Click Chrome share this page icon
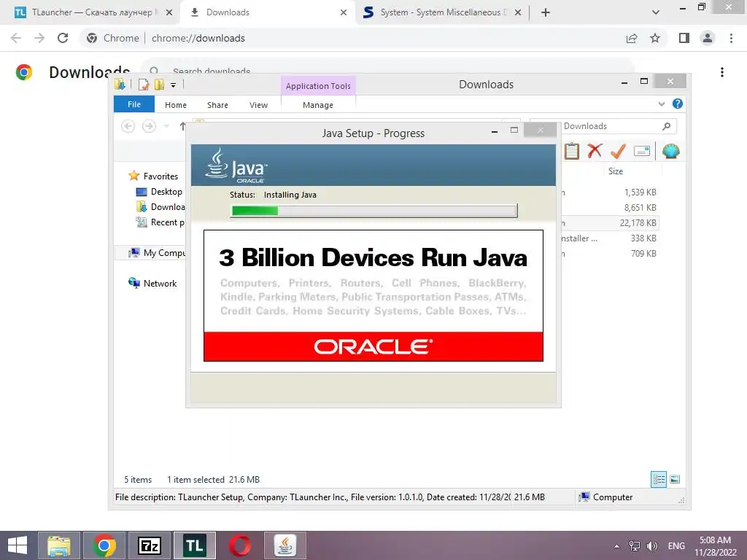This screenshot has height=560, width=747. tap(632, 38)
